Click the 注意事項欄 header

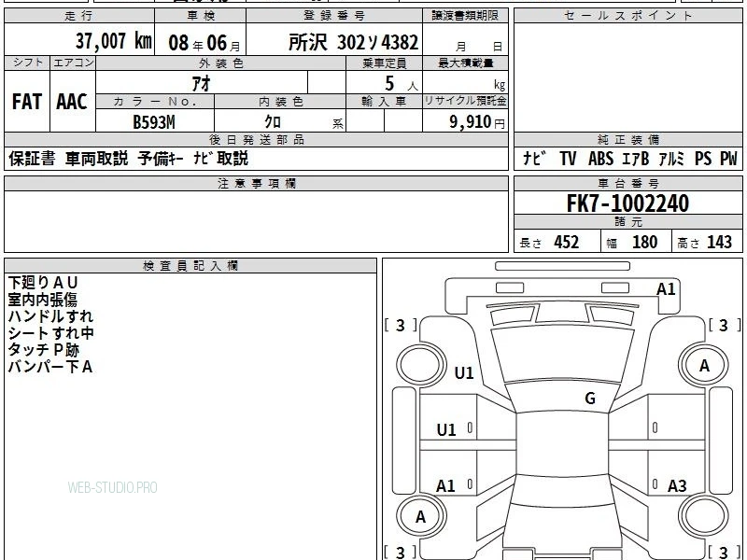[x=256, y=183]
